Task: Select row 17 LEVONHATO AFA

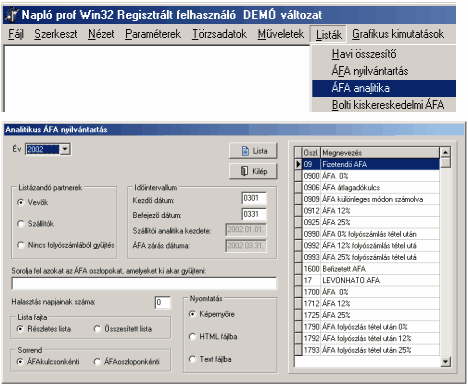Action: pyautogui.click(x=371, y=280)
